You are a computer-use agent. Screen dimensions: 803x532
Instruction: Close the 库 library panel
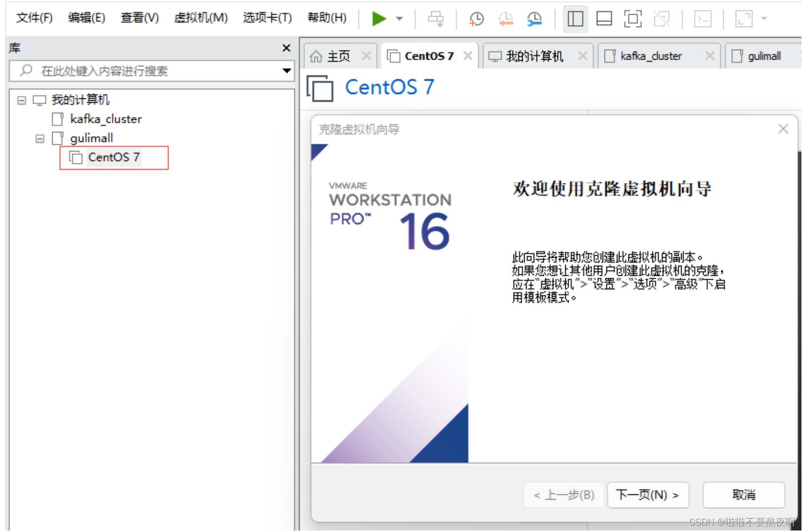click(x=286, y=48)
